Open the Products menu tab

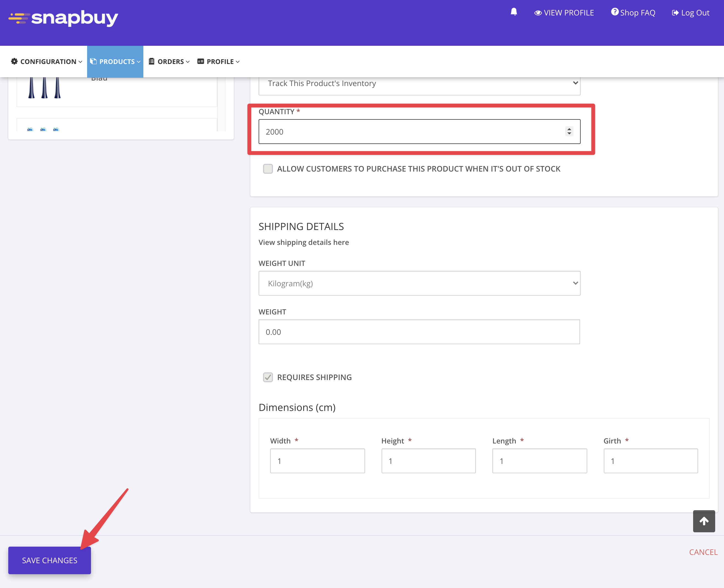click(x=115, y=62)
